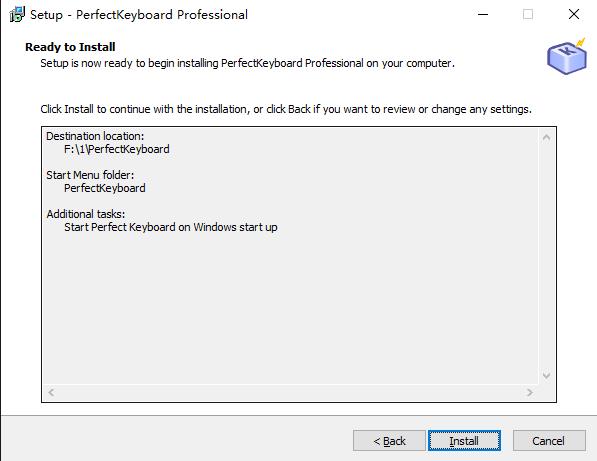Minimize the Setup window
The height and width of the screenshot is (461, 597).
pyautogui.click(x=483, y=14)
